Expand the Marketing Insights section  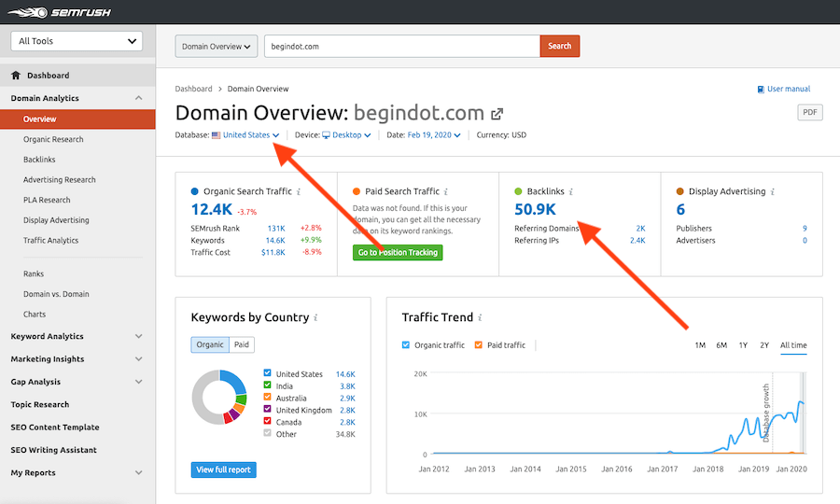point(139,358)
